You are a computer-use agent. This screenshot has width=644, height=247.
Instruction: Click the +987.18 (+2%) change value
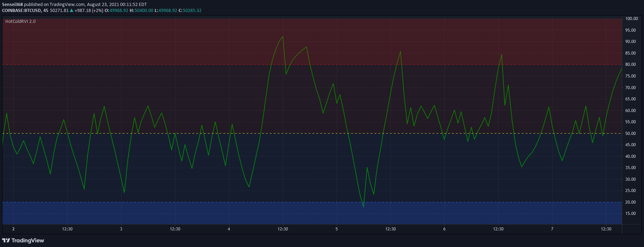[x=89, y=11]
